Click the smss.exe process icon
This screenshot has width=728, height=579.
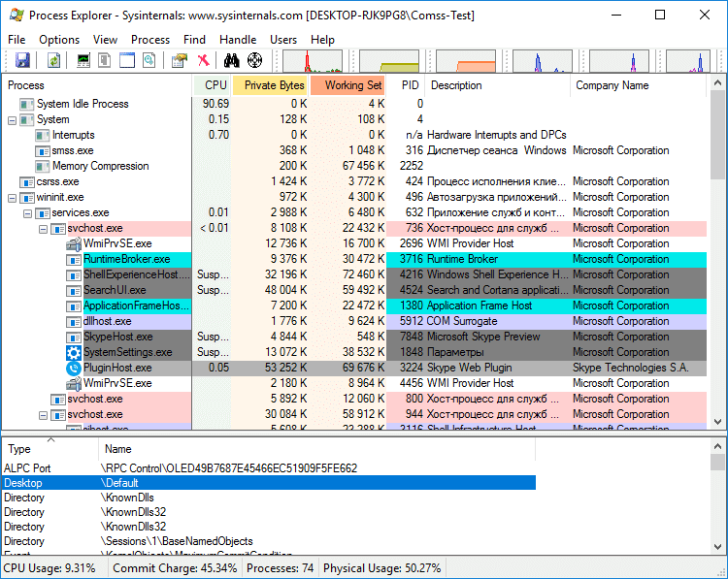pyautogui.click(x=43, y=151)
